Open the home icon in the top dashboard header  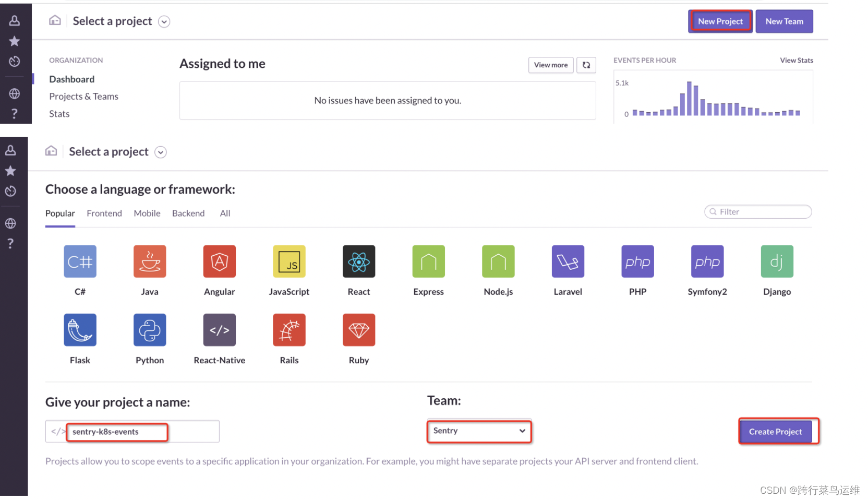[55, 20]
